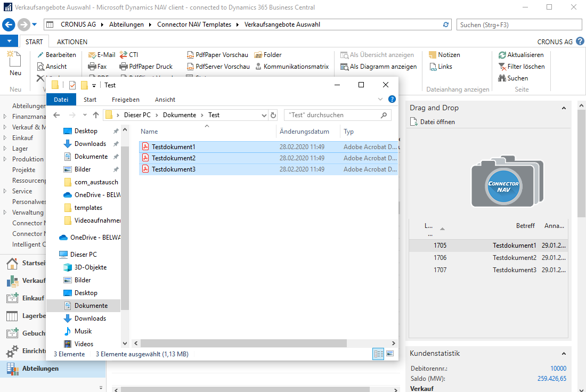586x392 pixels.
Task: Click Als Diagramm anzeigen
Action: click(378, 67)
